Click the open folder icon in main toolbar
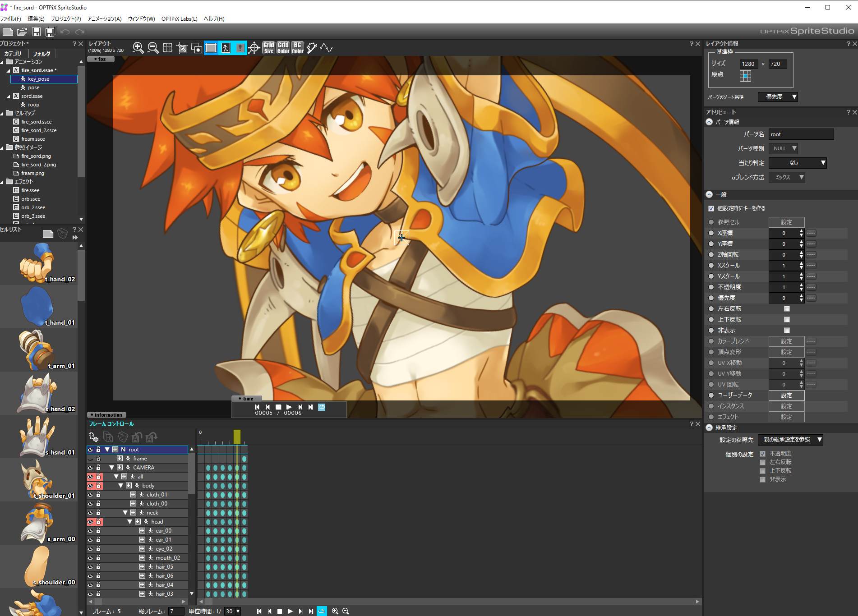858x616 pixels. 22,32
